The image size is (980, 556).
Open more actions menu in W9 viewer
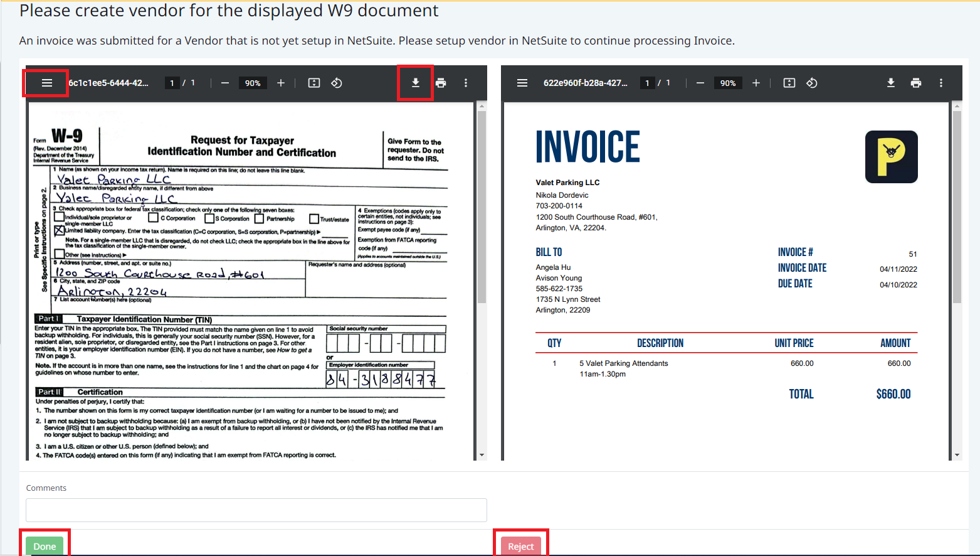click(466, 83)
